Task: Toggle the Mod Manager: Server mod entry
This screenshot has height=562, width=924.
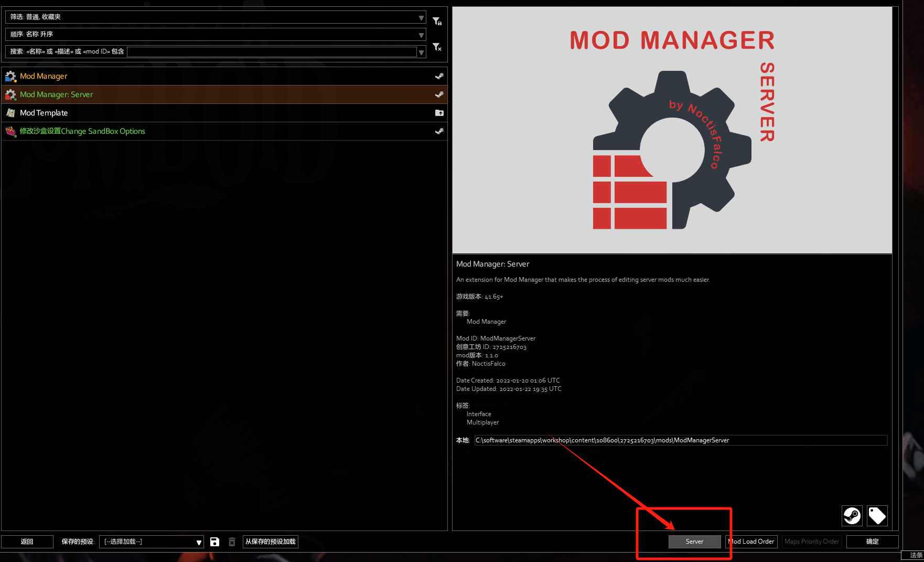Action: point(224,94)
